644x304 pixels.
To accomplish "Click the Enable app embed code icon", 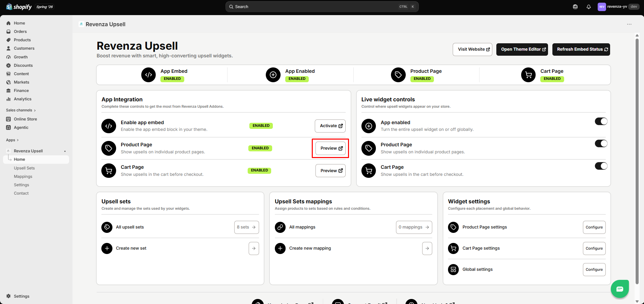I will 109,126.
